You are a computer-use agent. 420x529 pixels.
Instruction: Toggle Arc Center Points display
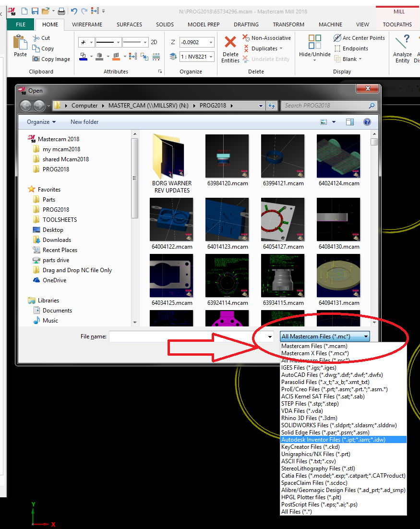pyautogui.click(x=359, y=38)
